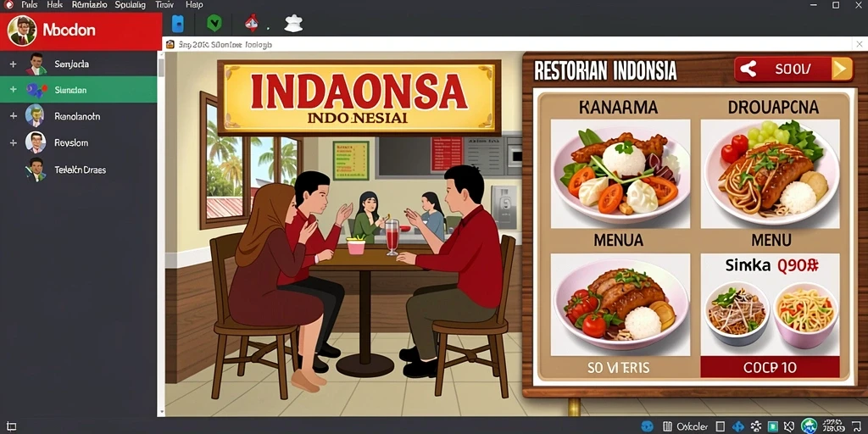The height and width of the screenshot is (434, 868).
Task: Click the yellow play arrow icon
Action: 840,70
